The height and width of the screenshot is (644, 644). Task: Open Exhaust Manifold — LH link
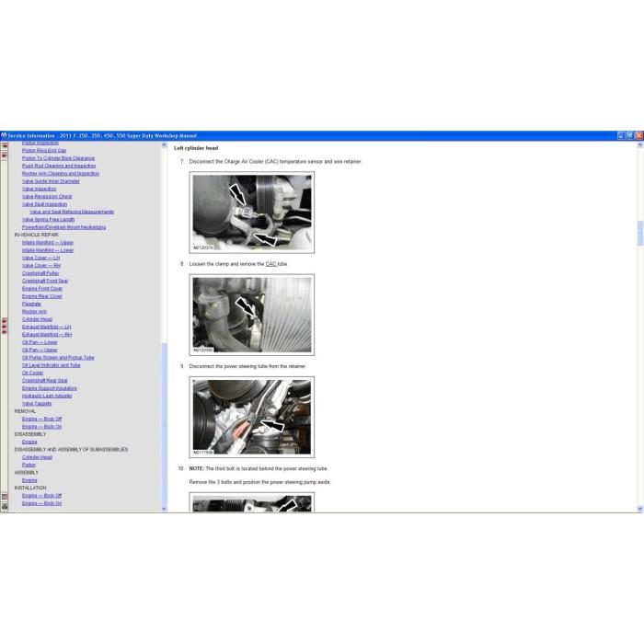pyautogui.click(x=46, y=327)
